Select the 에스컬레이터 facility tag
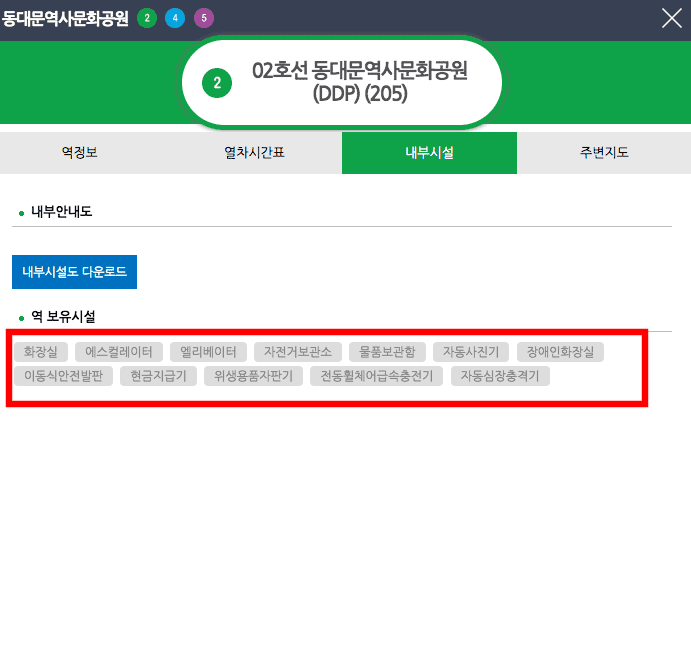This screenshot has height=647, width=691. 119,352
